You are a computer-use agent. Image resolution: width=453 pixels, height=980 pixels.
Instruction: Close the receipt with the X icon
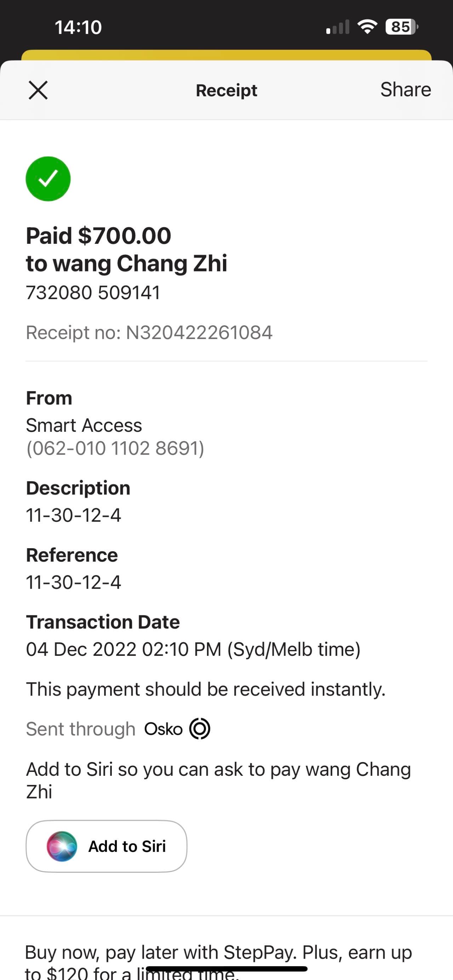tap(38, 91)
